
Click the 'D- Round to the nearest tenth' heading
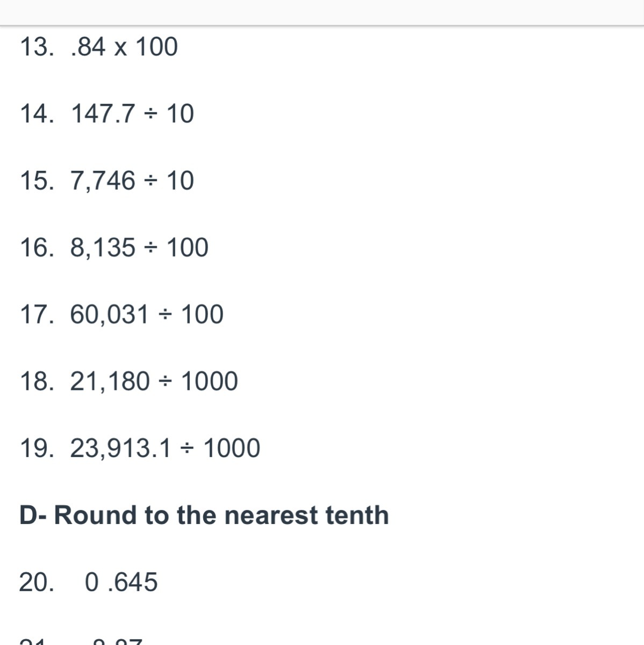click(204, 515)
